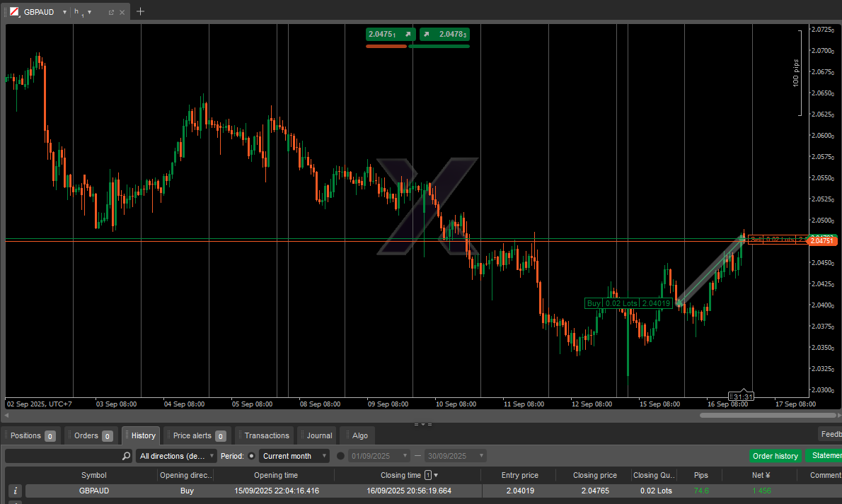This screenshot has width=842, height=504.
Task: Sort by Closing time column header
Action: pyautogui.click(x=400, y=475)
